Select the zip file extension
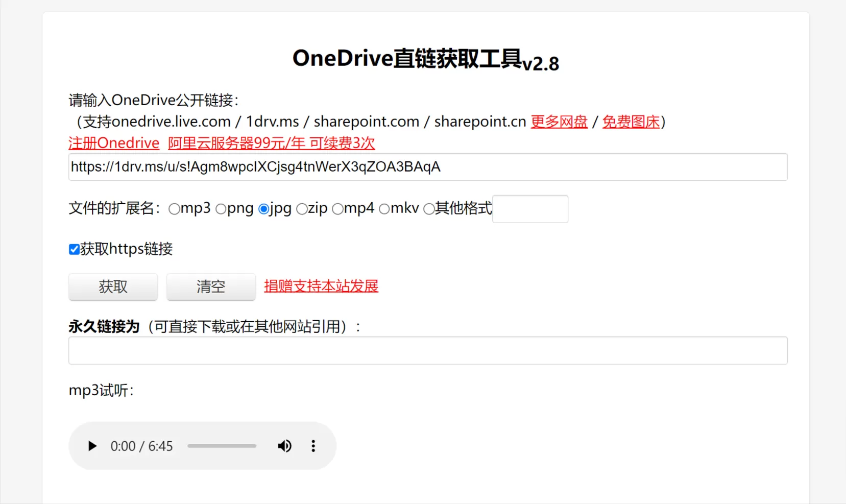The width and height of the screenshot is (846, 504). tap(302, 209)
